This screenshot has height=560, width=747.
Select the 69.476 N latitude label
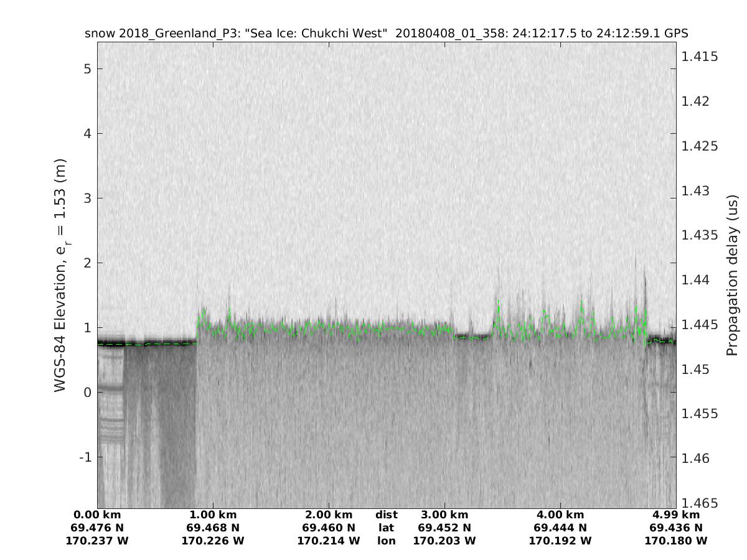tap(97, 528)
